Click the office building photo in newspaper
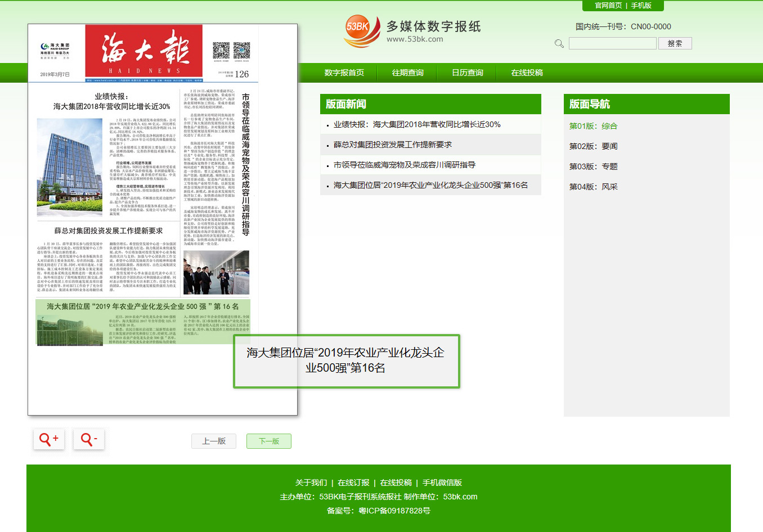 tap(70, 168)
